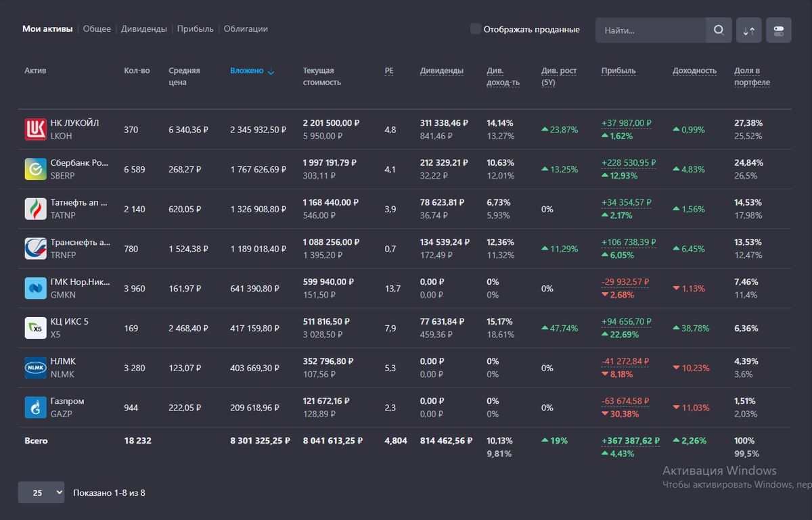Open the 'Прибыль' tab
The width and height of the screenshot is (812, 520).
tap(195, 29)
